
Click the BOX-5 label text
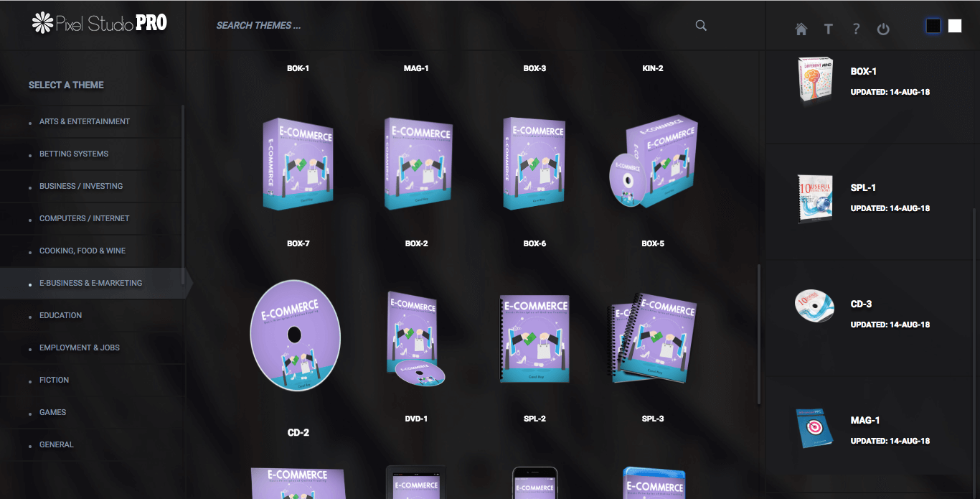tap(653, 243)
